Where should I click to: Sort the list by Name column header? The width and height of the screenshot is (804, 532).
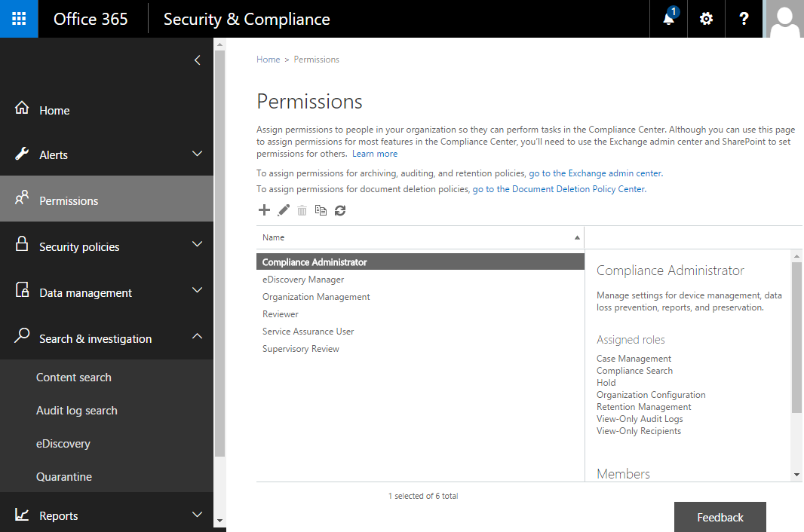coord(419,237)
